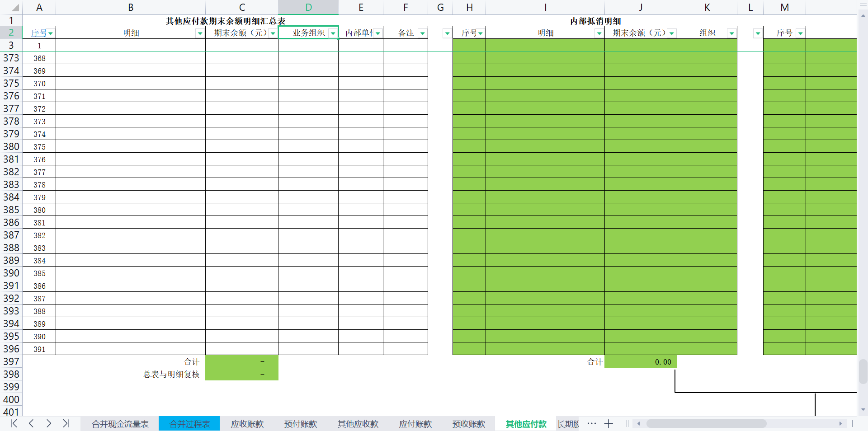Add a new worksheet with the plus icon
Screen dimensions: 868x431
point(609,424)
